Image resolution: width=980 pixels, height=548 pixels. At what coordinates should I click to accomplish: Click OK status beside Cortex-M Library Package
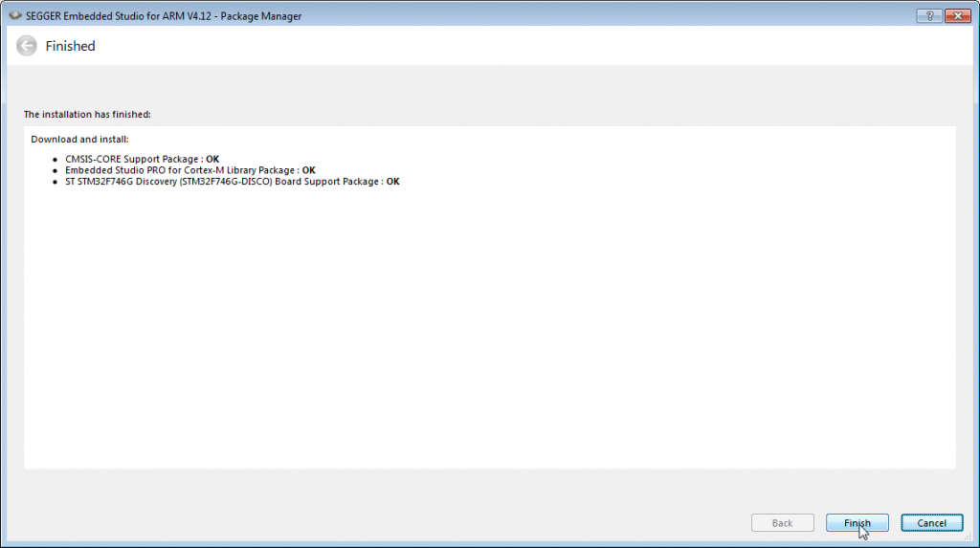[308, 170]
